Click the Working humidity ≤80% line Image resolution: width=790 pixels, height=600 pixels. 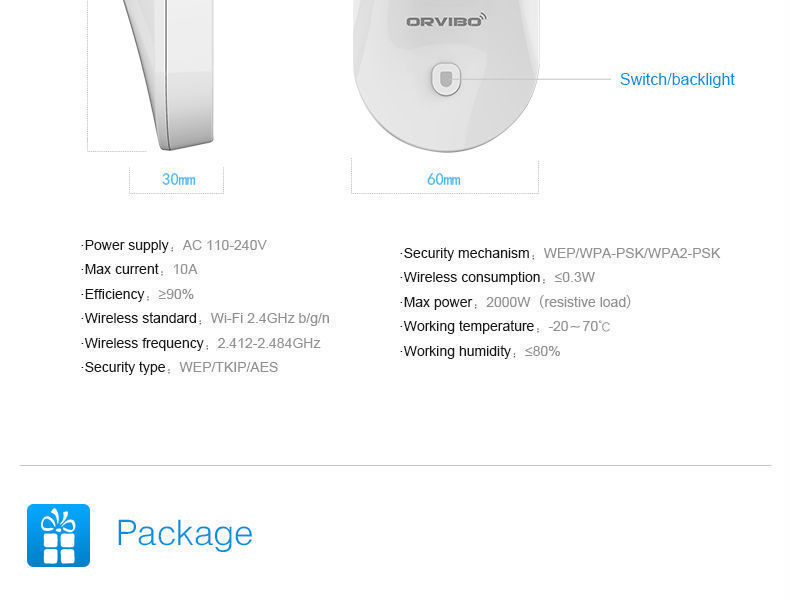click(480, 352)
